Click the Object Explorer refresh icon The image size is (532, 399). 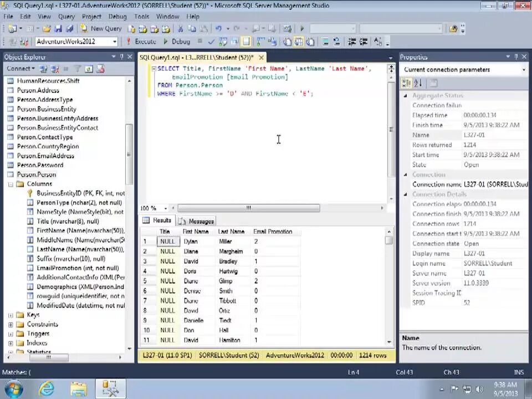click(x=89, y=69)
